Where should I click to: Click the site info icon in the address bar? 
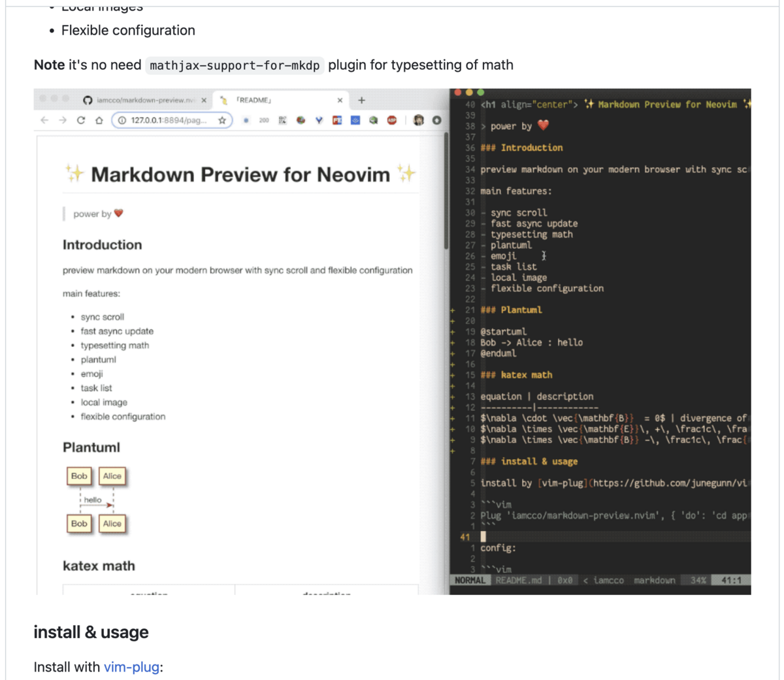[x=122, y=120]
